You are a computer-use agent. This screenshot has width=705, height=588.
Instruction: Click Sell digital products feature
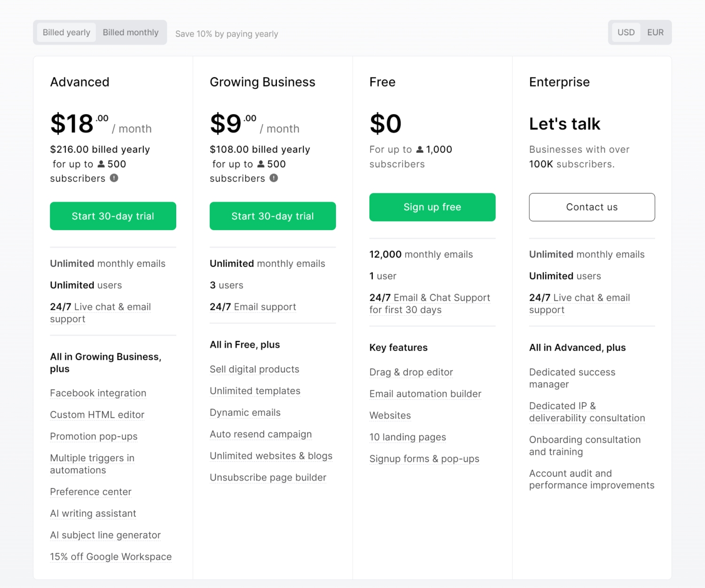click(x=254, y=369)
